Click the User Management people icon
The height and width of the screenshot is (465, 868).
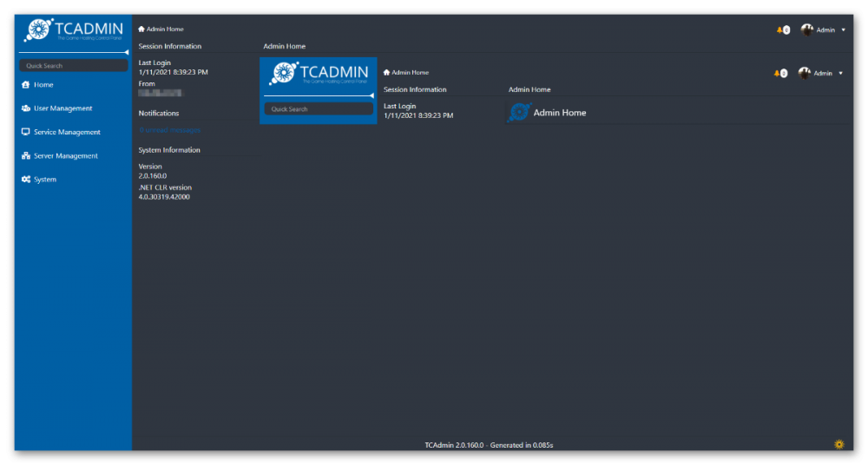(26, 108)
